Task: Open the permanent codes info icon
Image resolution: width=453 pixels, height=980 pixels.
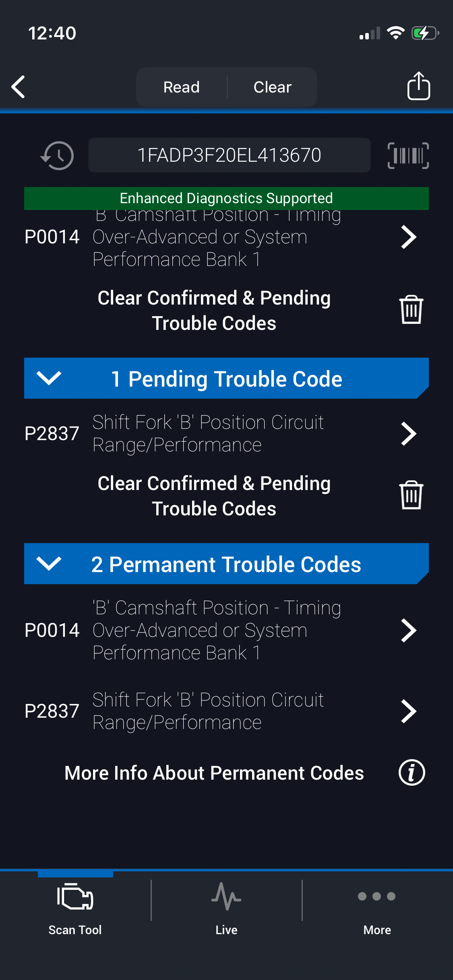Action: 412,773
